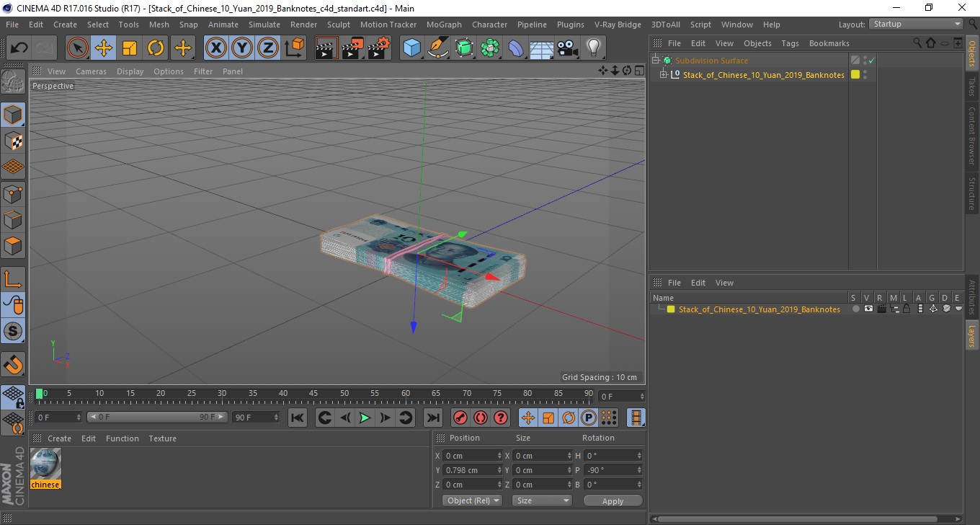The height and width of the screenshot is (525, 980).
Task: Toggle Z axis lock
Action: click(x=267, y=48)
